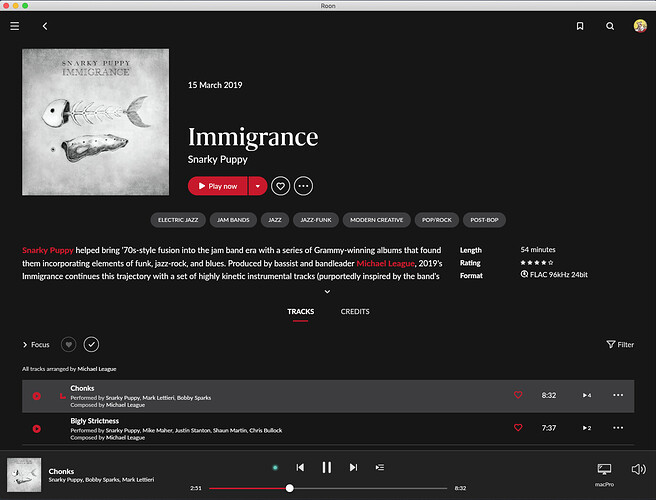656x500 pixels.
Task: Click Mike Maher performer in Bigly Strictness row
Action: pos(157,431)
